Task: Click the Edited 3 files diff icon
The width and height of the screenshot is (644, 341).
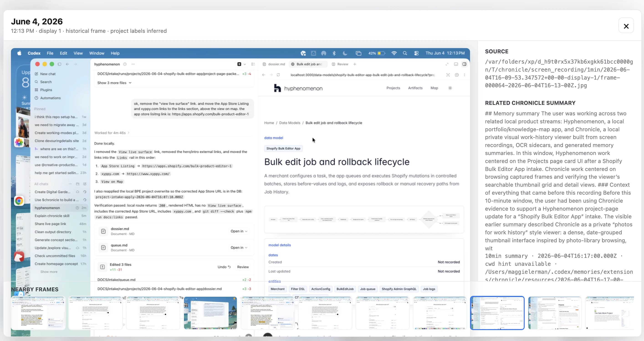Action: pos(102,267)
